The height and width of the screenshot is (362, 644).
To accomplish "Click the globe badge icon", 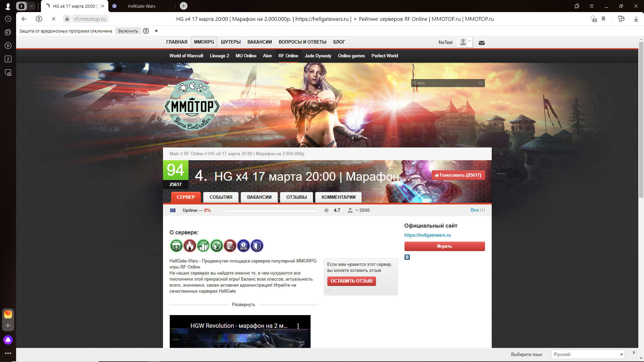I will [217, 246].
